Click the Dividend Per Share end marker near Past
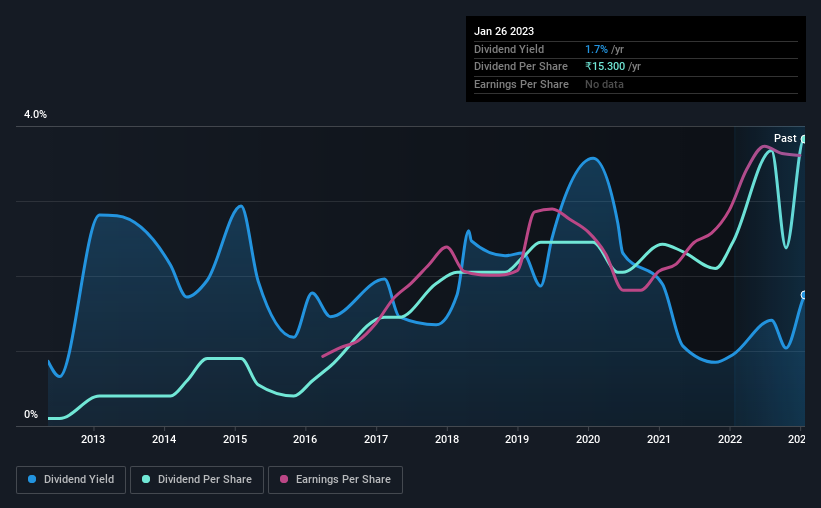Viewport: 821px width, 508px height. 804,139
